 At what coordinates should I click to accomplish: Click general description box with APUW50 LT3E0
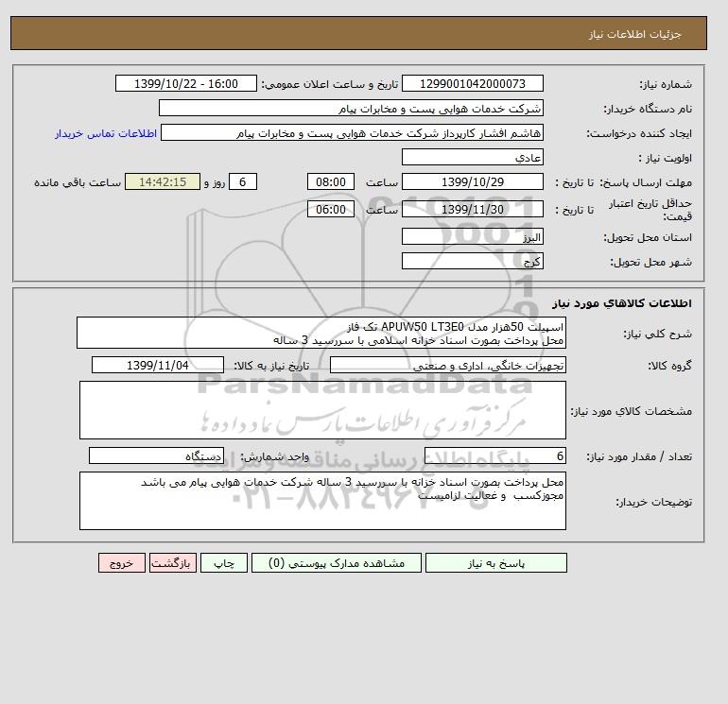pyautogui.click(x=321, y=334)
